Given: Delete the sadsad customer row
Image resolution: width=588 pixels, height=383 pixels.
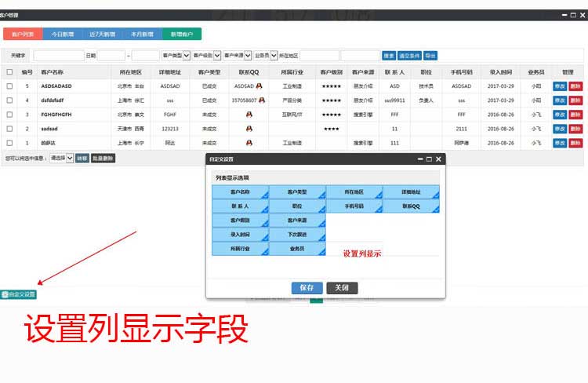Looking at the screenshot, I should point(575,129).
